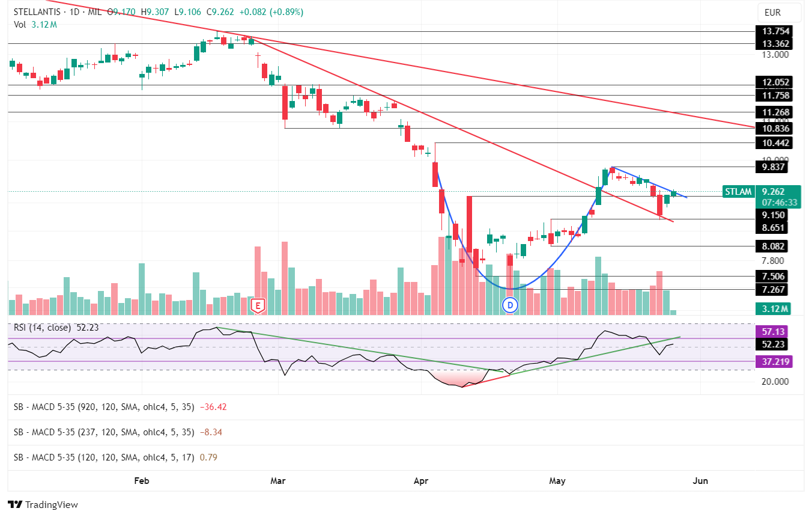The image size is (812, 517).
Task: Click the 13.362 price level label
Action: (775, 44)
